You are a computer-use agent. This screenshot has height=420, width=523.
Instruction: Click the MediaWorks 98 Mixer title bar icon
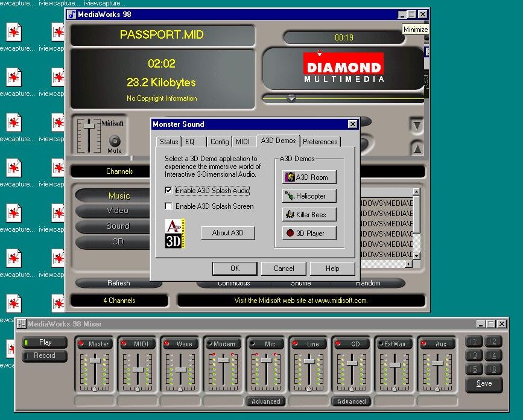(21, 323)
